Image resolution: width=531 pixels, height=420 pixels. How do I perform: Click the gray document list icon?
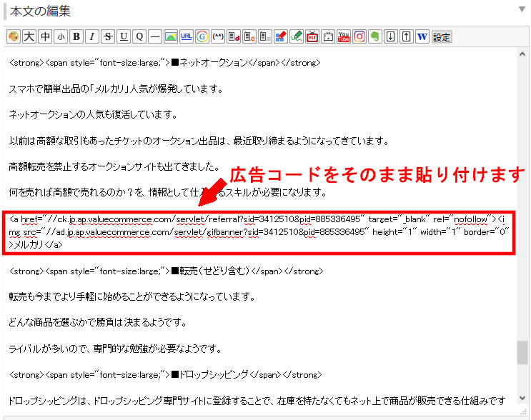coord(265,36)
